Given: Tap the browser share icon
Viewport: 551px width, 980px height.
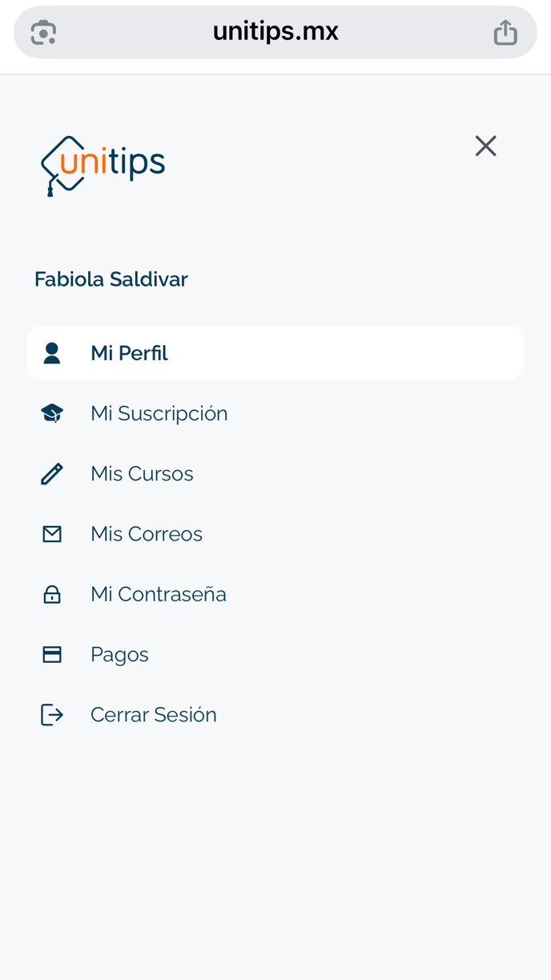Looking at the screenshot, I should [505, 33].
